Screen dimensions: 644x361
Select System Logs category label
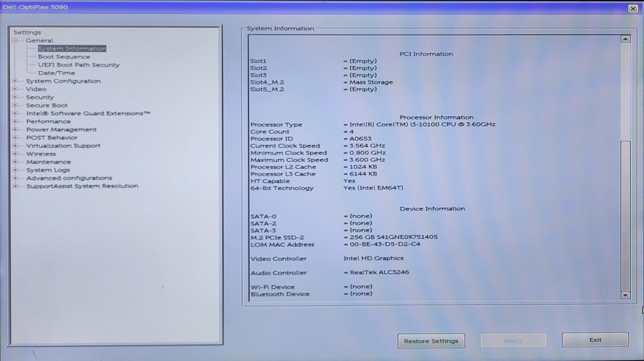48,170
